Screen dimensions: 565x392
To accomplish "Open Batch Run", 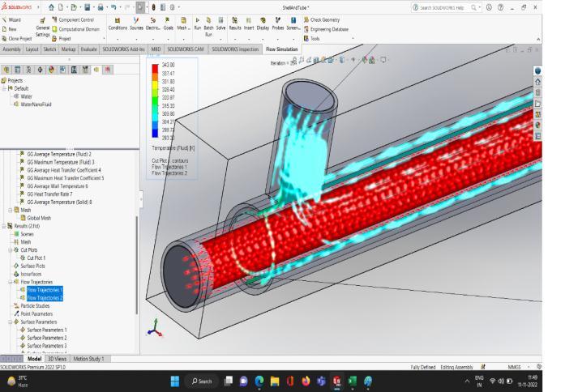I will tap(208, 27).
